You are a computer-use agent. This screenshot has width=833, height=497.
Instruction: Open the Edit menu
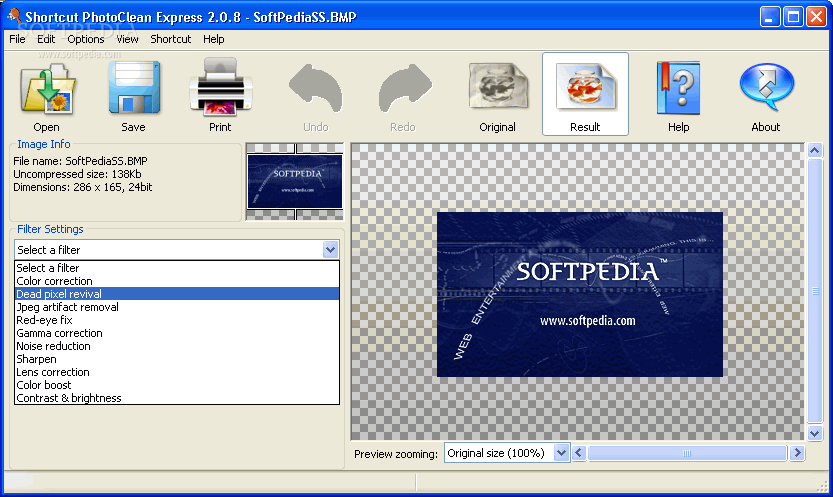46,39
